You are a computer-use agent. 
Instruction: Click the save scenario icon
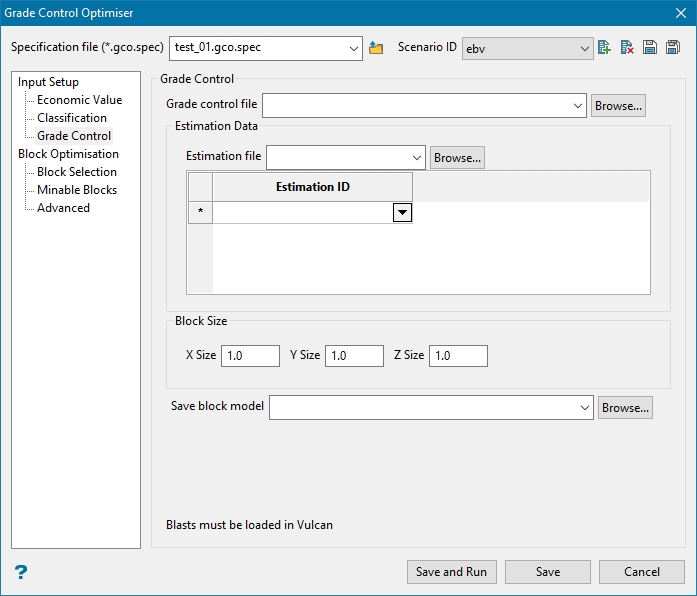(x=650, y=48)
